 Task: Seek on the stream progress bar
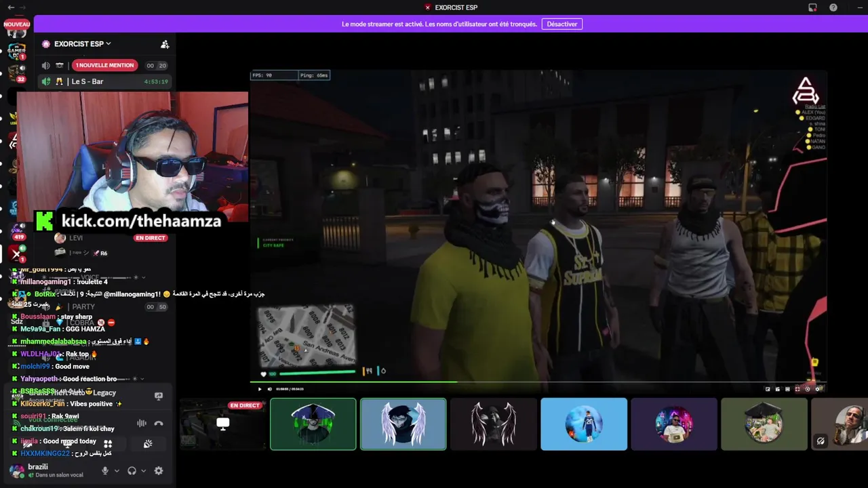pos(539,382)
